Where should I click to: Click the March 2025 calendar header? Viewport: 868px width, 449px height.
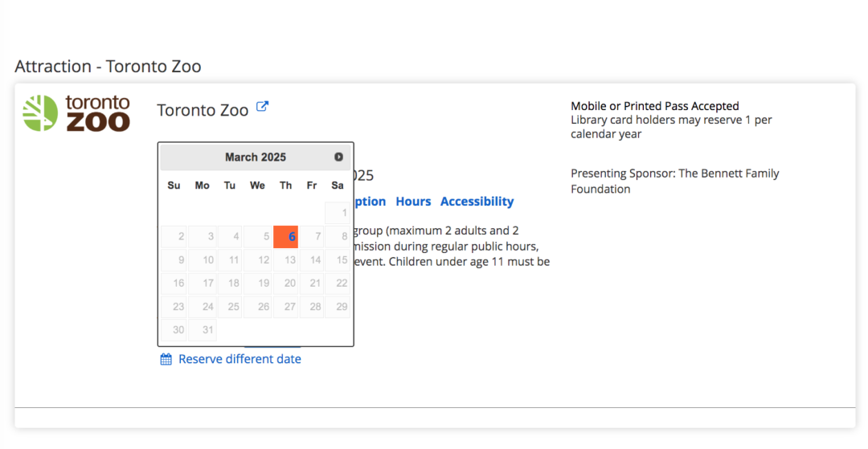[256, 157]
